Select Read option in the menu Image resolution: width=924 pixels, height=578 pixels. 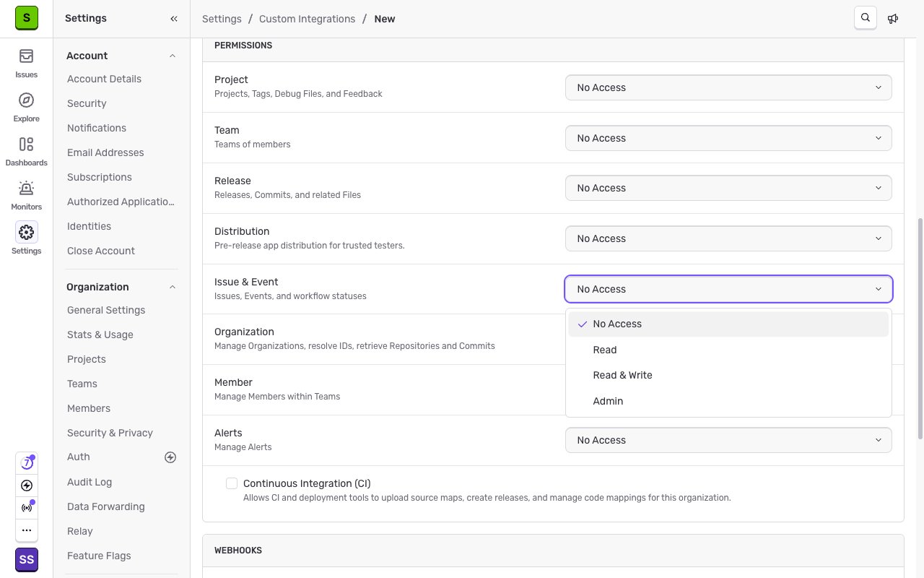728,350
